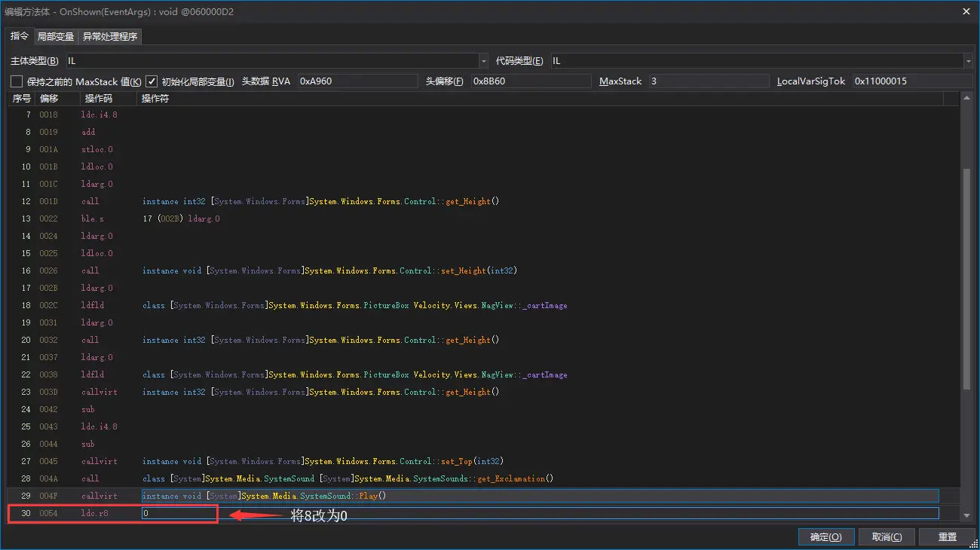Select the 指令 tab
The height and width of the screenshot is (550, 980).
click(x=19, y=36)
